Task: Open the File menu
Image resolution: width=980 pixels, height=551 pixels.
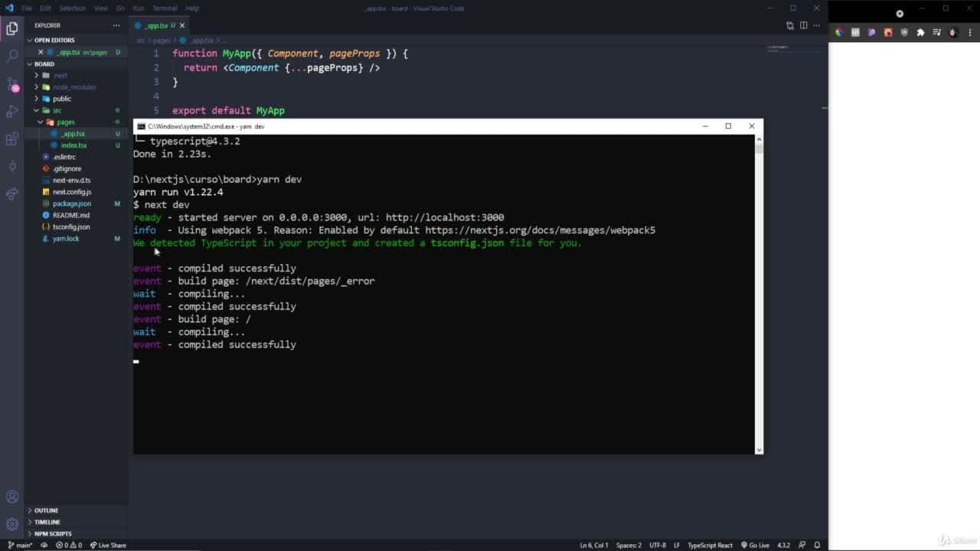Action: point(27,8)
